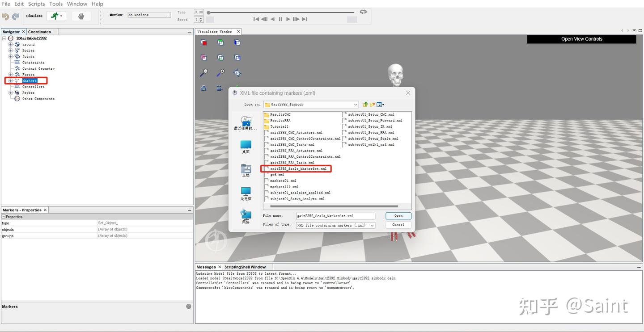The image size is (644, 332).
Task: Click the green running man simulate icon
Action: pos(54,15)
